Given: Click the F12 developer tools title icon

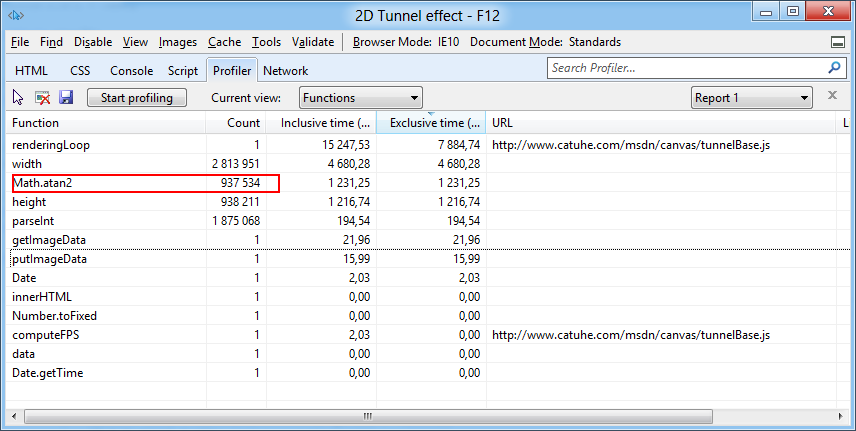Looking at the screenshot, I should tap(16, 15).
